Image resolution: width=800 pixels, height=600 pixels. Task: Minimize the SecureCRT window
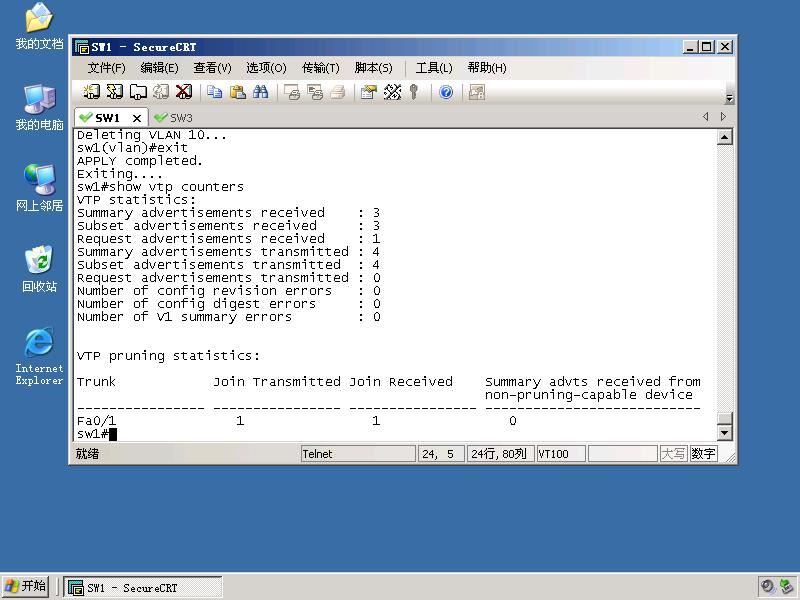click(690, 47)
